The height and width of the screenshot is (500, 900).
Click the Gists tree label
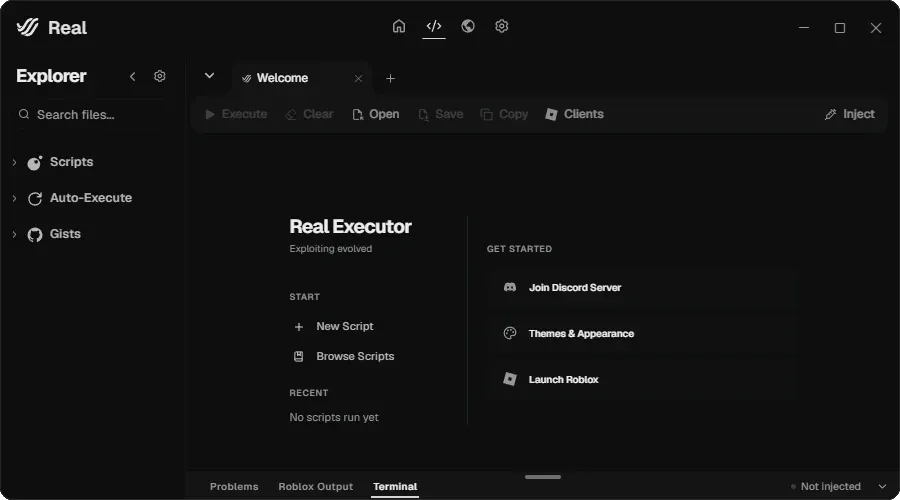[x=65, y=234]
